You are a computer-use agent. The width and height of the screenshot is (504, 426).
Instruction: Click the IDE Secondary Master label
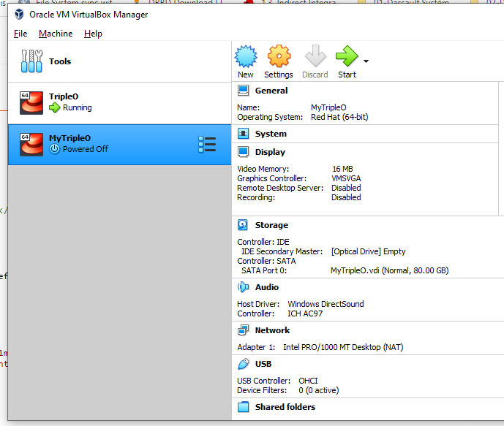[282, 251]
